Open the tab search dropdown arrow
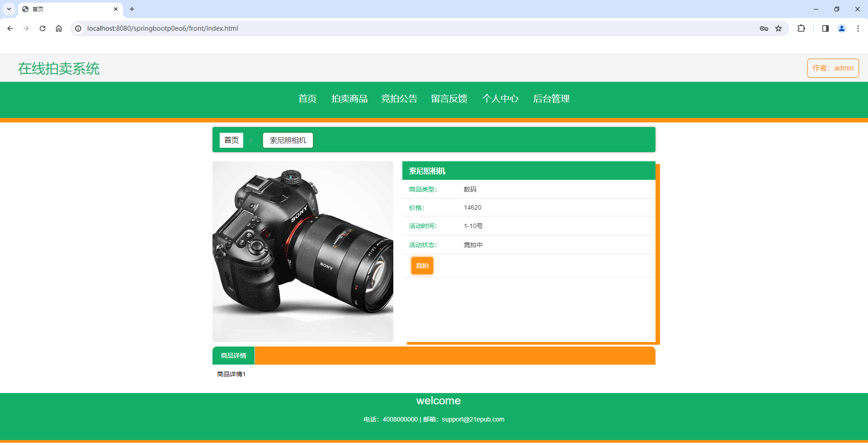The height and width of the screenshot is (445, 868). click(x=9, y=9)
